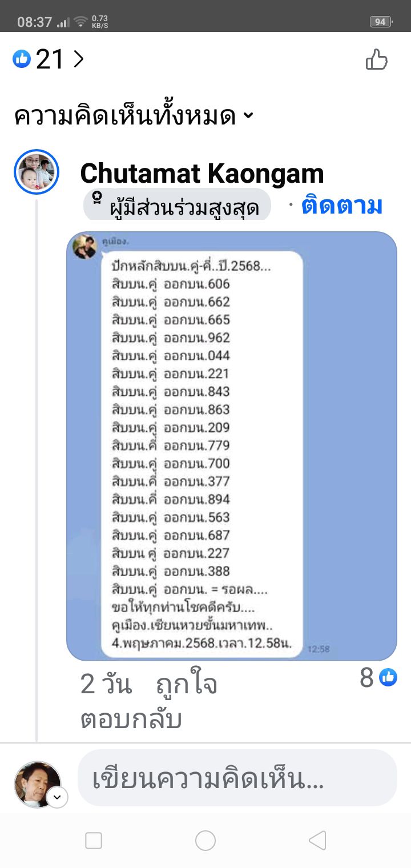
Task: Open the lottery numbers image in the comment
Action: (x=232, y=445)
